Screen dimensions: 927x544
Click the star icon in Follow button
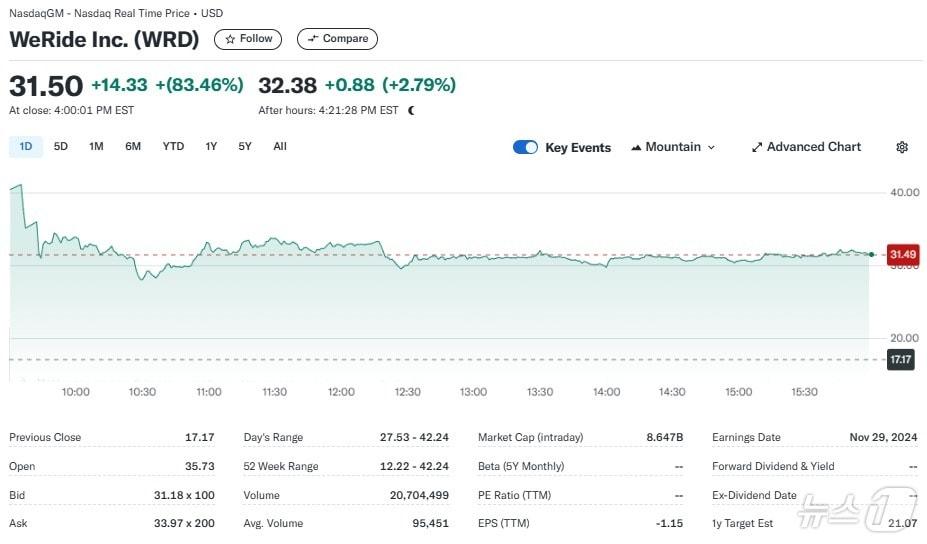click(x=230, y=39)
